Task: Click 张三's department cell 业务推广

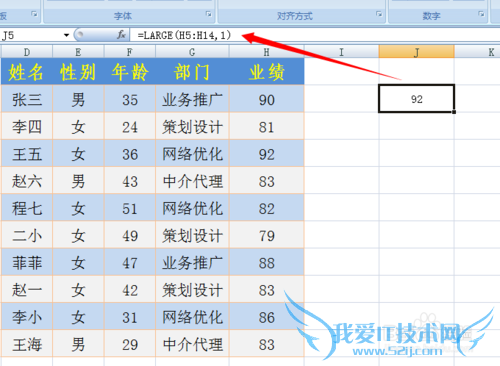Action: click(192, 99)
